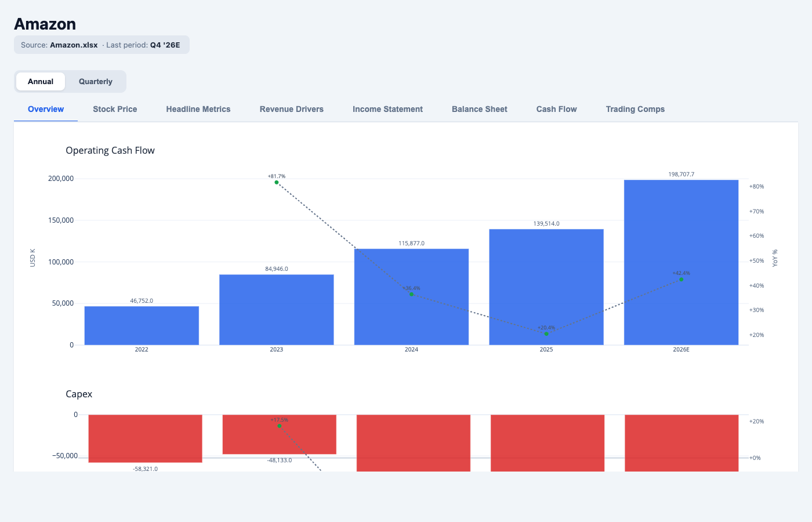Select the +20.4% YoY marker
The height and width of the screenshot is (522, 812).
546,333
